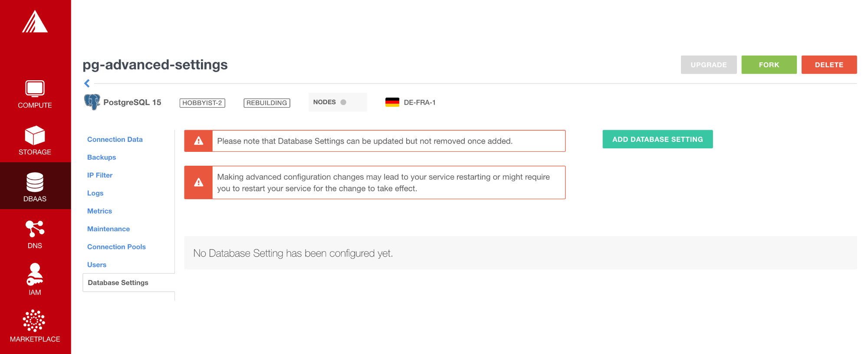Screen dimensions: 868x354
Task: Click the back chevron arrow
Action: point(87,83)
